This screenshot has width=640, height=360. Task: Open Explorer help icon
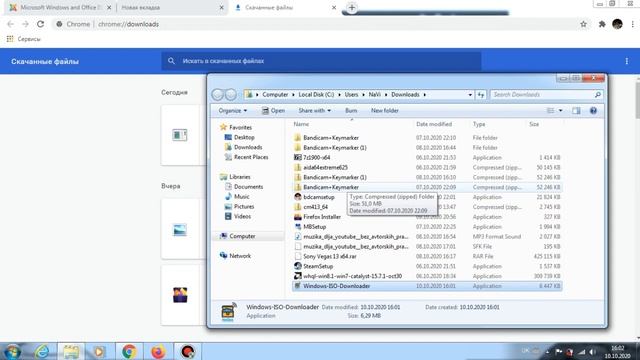593,111
